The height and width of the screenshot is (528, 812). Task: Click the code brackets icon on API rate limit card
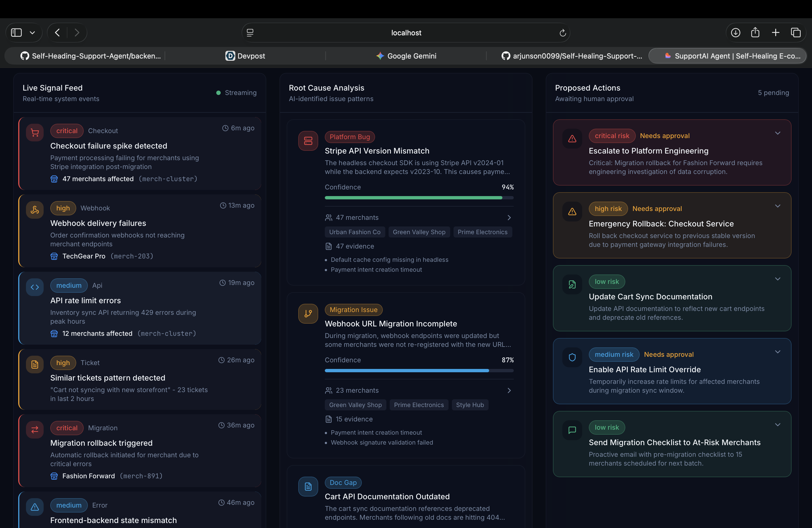[35, 287]
